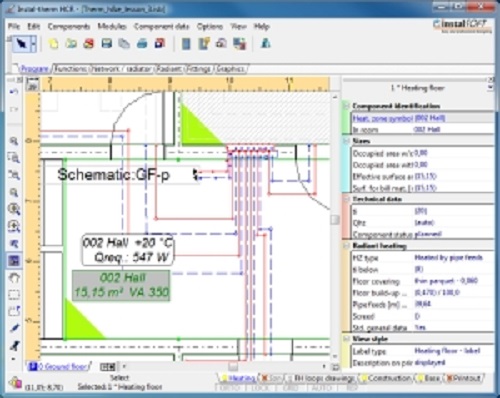
Task: Click the 002 Hall value of In room
Action: pyautogui.click(x=427, y=130)
